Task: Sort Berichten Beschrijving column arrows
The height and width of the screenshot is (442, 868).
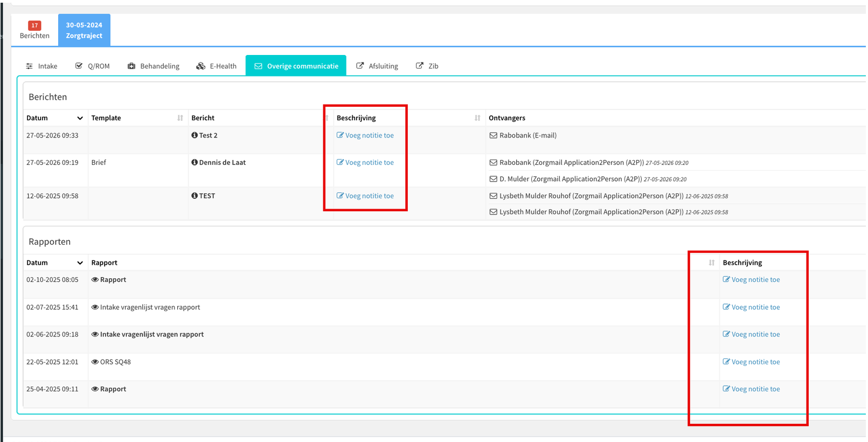Action: coord(477,118)
